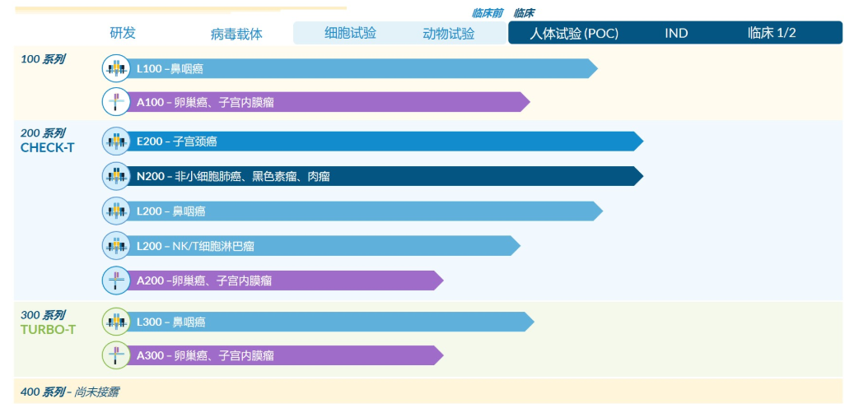Click the N200 lung cancer receptor icon
The height and width of the screenshot is (408, 868).
[115, 176]
